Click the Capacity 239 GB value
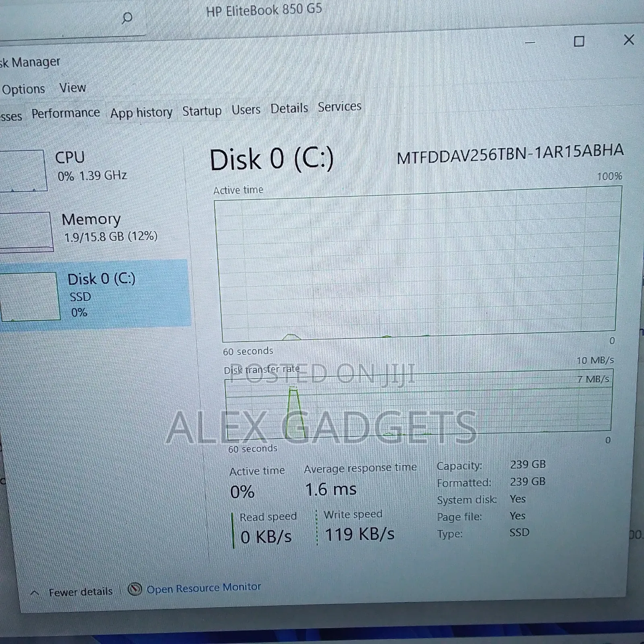 click(x=528, y=464)
